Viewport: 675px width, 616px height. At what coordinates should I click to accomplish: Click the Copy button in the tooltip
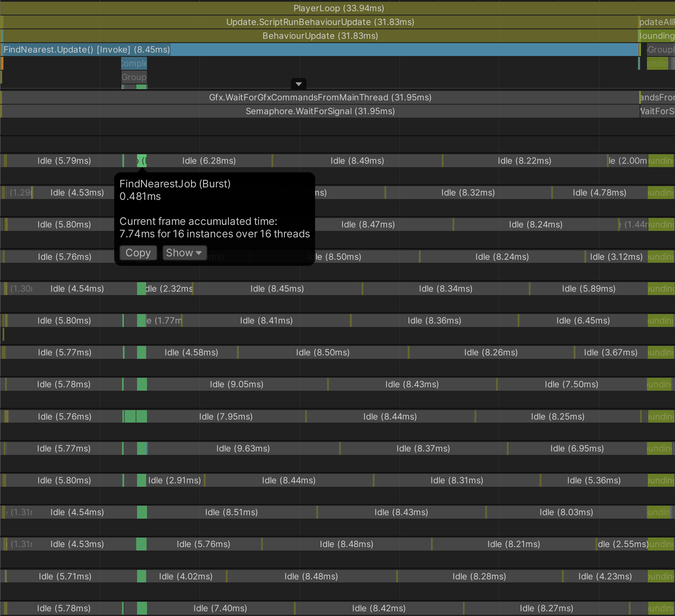pos(138,253)
